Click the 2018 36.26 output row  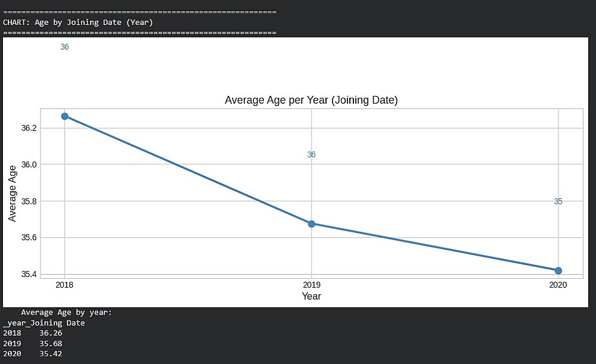[x=33, y=333]
